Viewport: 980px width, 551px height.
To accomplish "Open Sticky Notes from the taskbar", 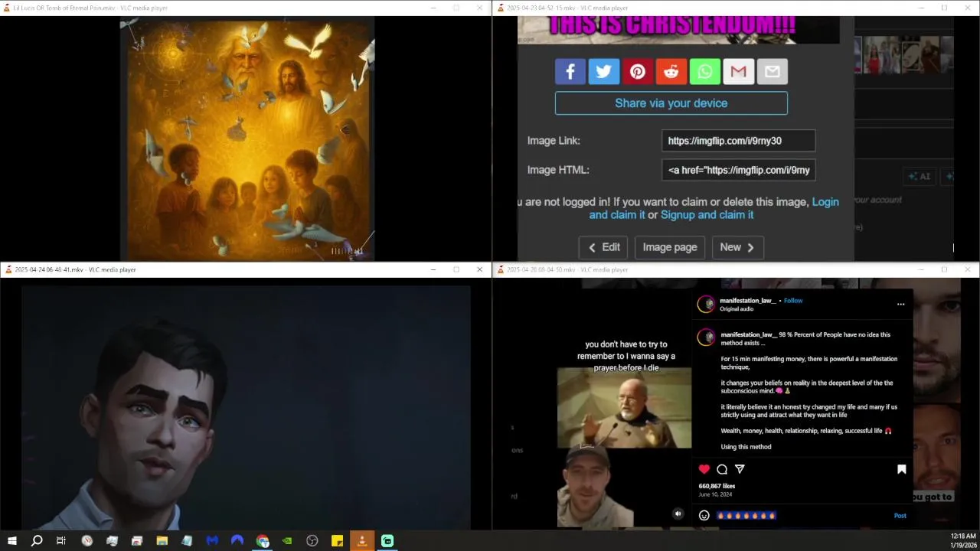I will click(337, 541).
